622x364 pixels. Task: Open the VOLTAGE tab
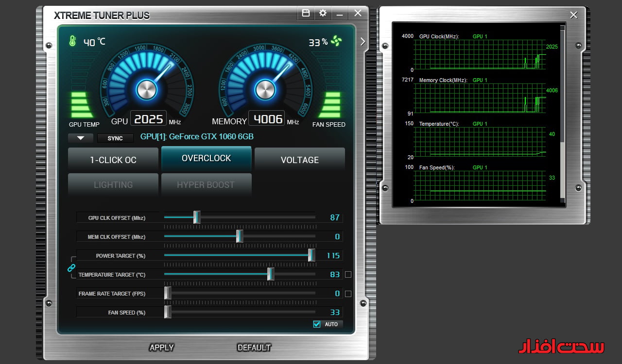click(x=300, y=160)
